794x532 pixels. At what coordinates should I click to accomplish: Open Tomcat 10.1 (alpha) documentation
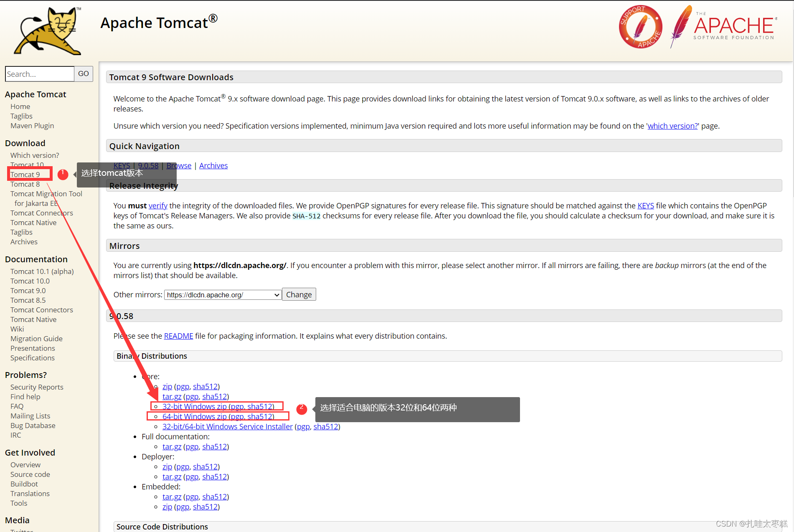pos(42,271)
